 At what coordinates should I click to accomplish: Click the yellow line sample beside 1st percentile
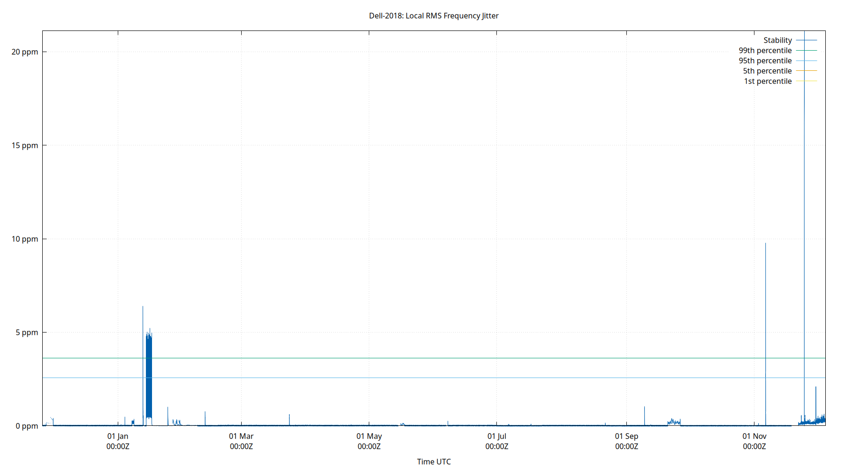806,81
